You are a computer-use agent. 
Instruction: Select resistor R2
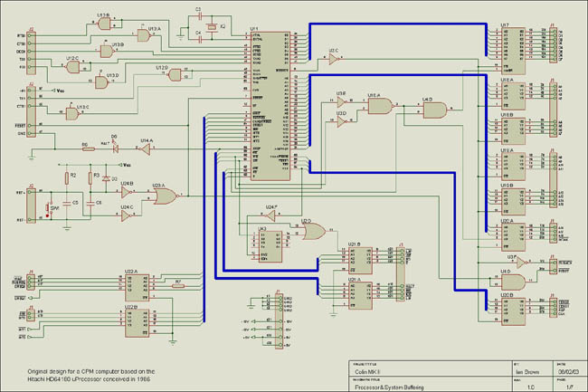coord(68,176)
